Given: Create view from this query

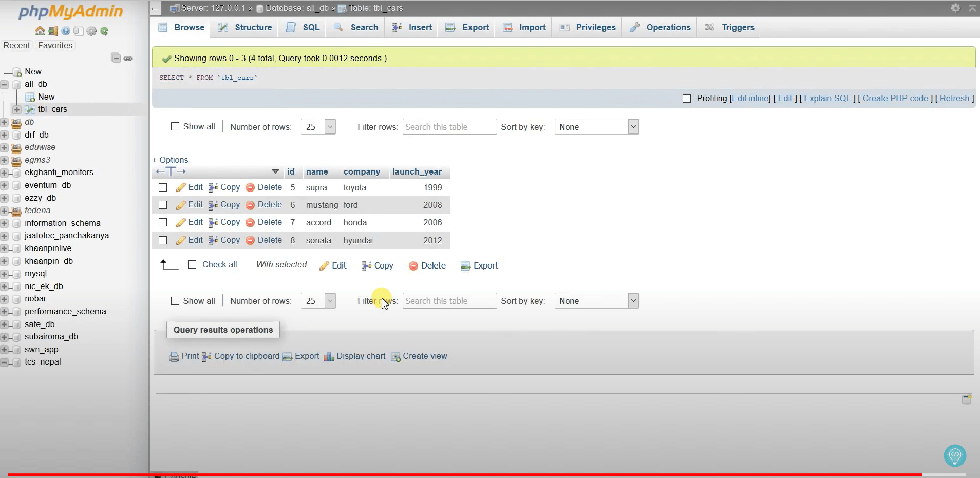Looking at the screenshot, I should [425, 356].
